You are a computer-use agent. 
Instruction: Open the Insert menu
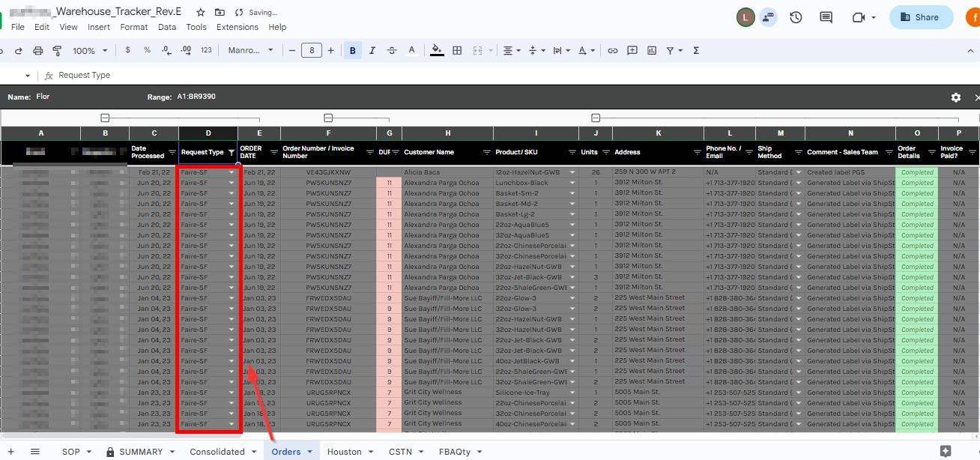(99, 27)
